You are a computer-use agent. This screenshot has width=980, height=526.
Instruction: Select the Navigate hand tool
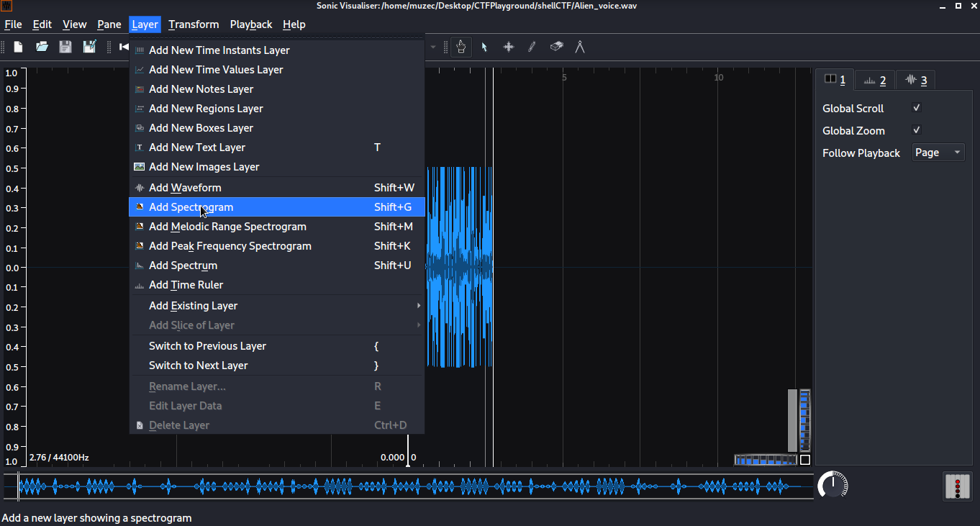[x=461, y=47]
